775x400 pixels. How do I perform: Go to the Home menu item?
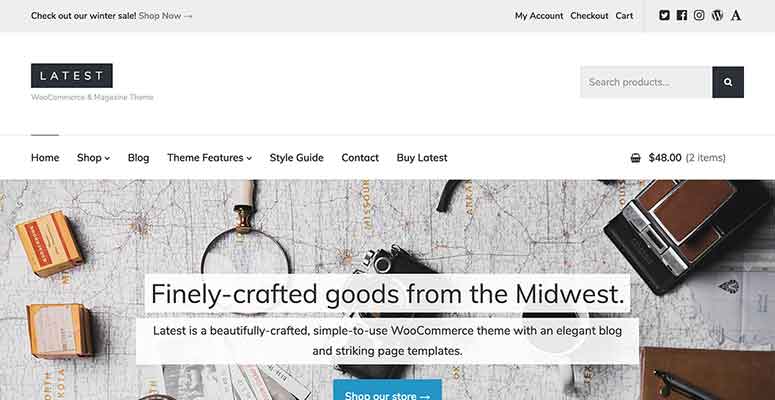click(x=45, y=158)
